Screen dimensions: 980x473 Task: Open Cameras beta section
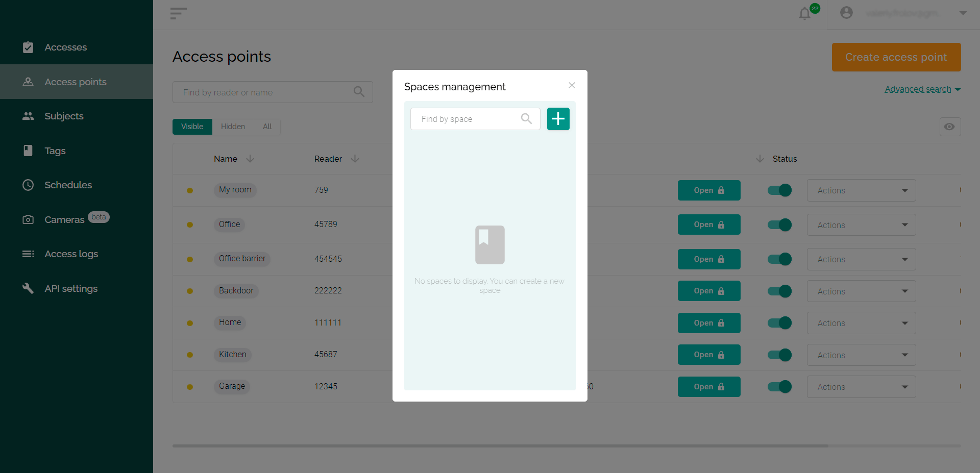click(77, 219)
